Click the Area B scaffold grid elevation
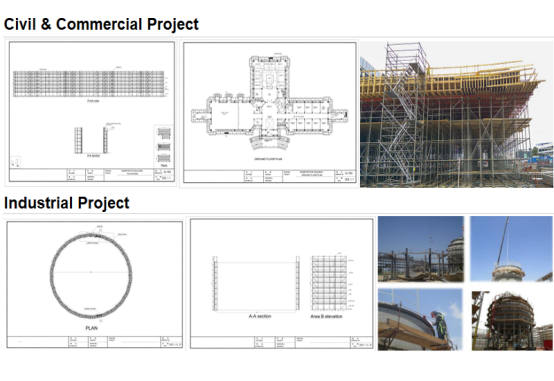 (x=329, y=283)
